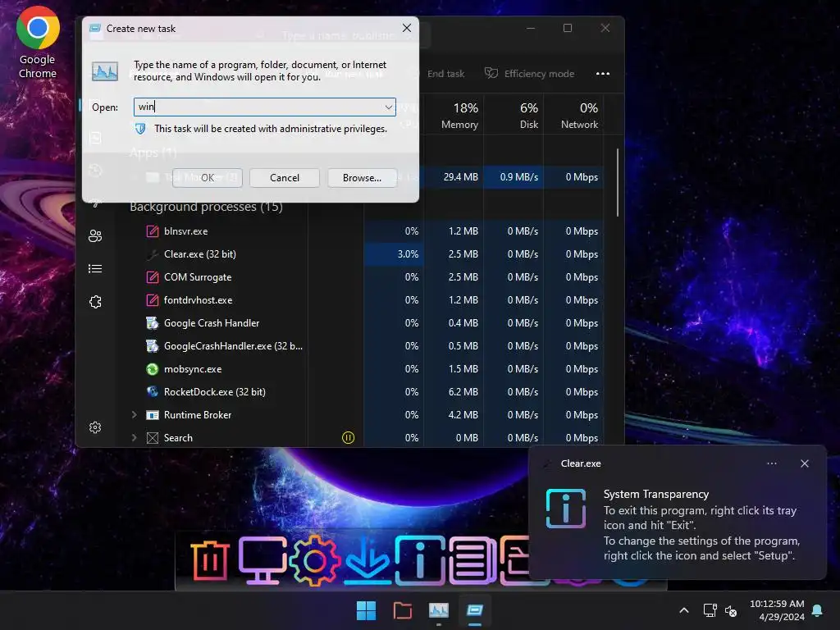Click the muted volume tray icon
The image size is (840, 630).
[731, 610]
